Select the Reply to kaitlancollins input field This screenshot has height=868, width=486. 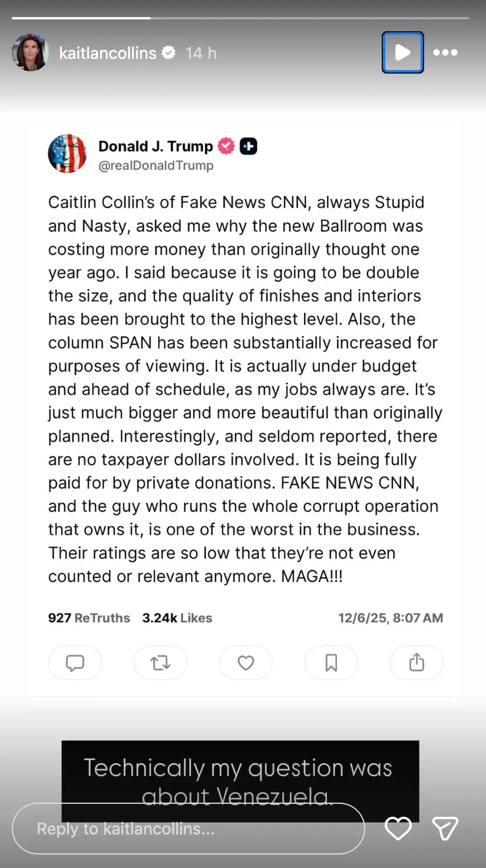189,828
